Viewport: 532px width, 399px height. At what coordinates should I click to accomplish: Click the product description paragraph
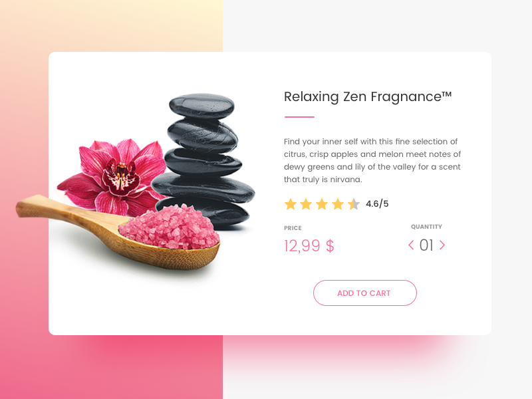coord(372,160)
